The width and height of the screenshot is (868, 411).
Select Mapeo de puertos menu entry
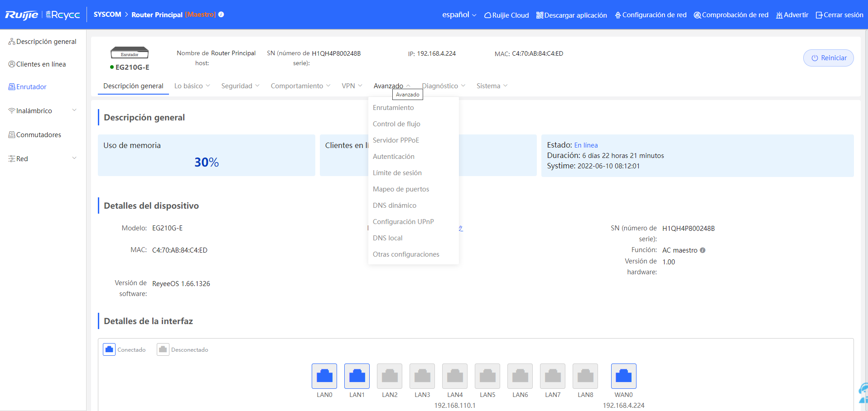pyautogui.click(x=401, y=189)
